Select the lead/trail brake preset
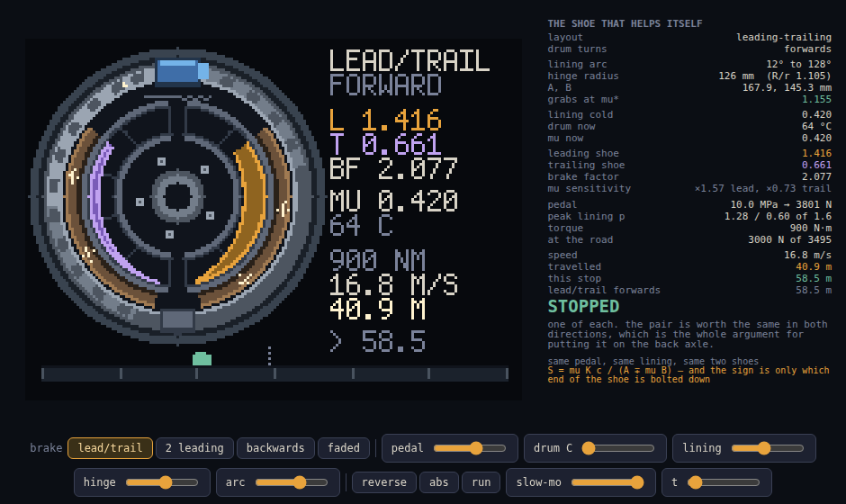Screen dimensions: 846x504 [x=110, y=448]
